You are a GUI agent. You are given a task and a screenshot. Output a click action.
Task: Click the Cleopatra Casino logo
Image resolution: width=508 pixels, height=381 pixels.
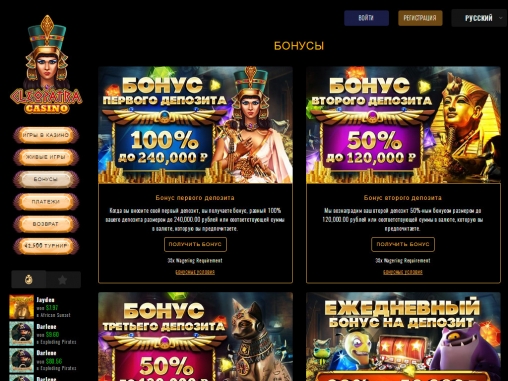[x=46, y=64]
